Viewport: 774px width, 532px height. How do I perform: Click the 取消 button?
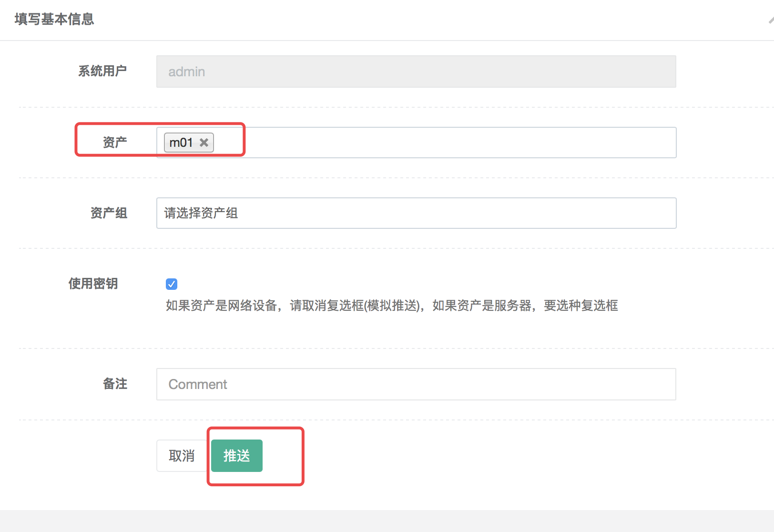[182, 456]
